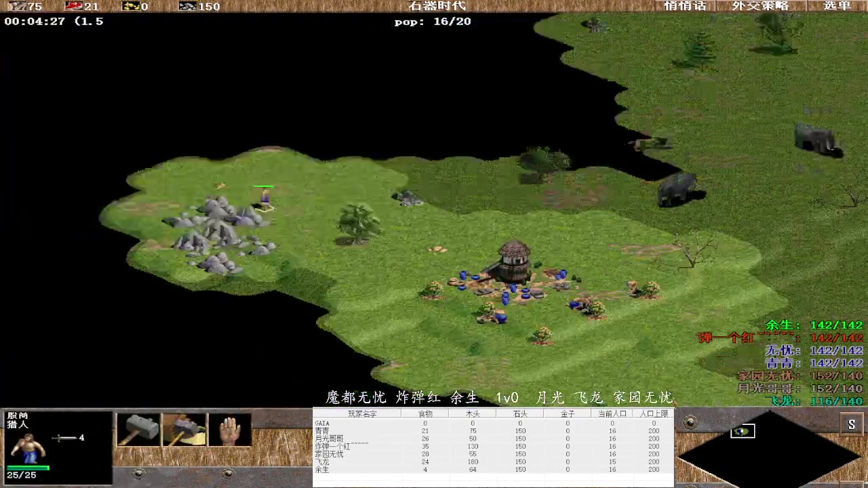Click 余生 score 142/142 in scoreboard
868x488 pixels.
[814, 325]
